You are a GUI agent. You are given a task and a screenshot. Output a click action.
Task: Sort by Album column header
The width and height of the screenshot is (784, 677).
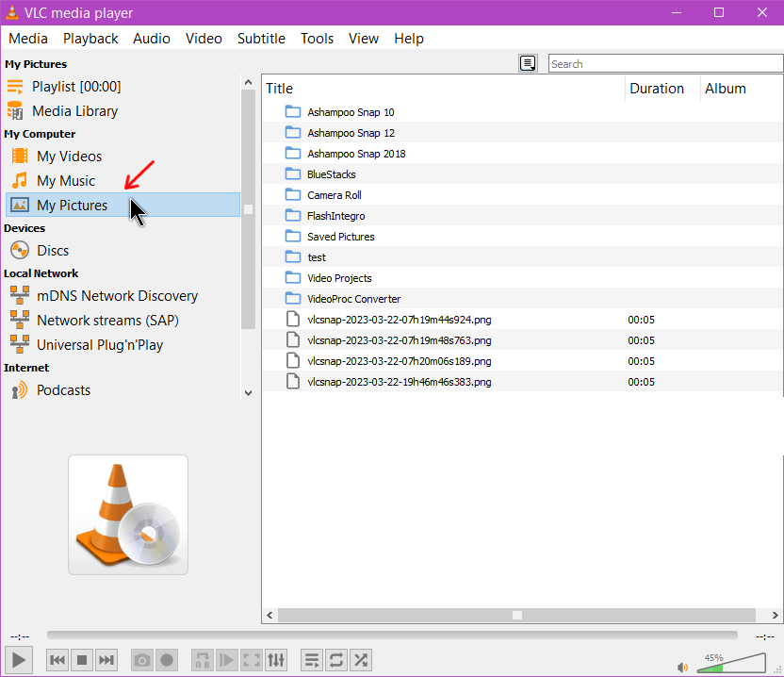point(741,88)
